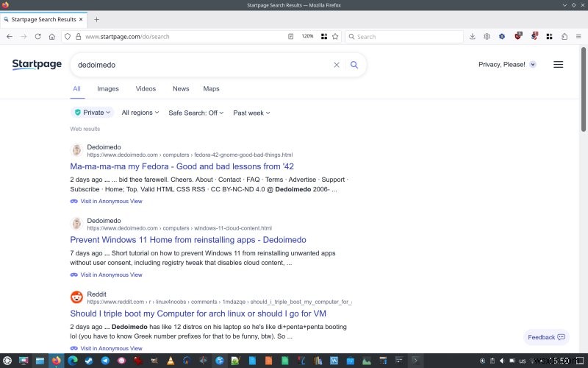588x368 pixels.
Task: Switch to the Maps tab
Action: pos(211,88)
